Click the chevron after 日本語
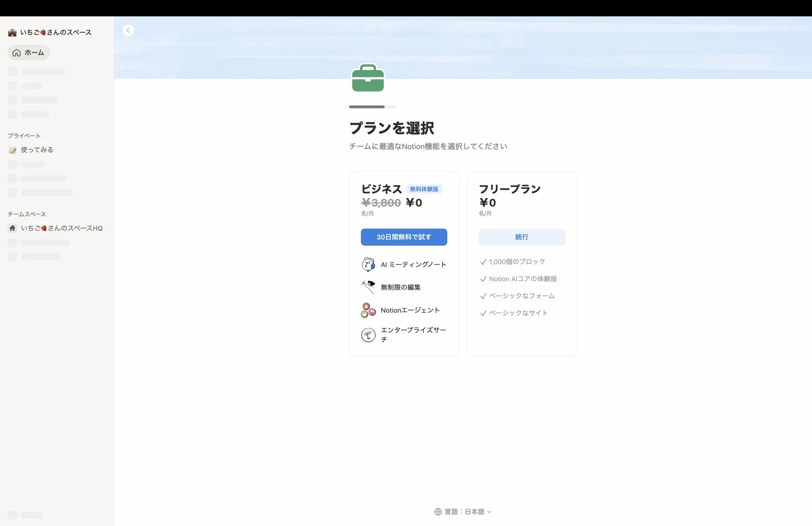812x526 pixels. pos(489,512)
